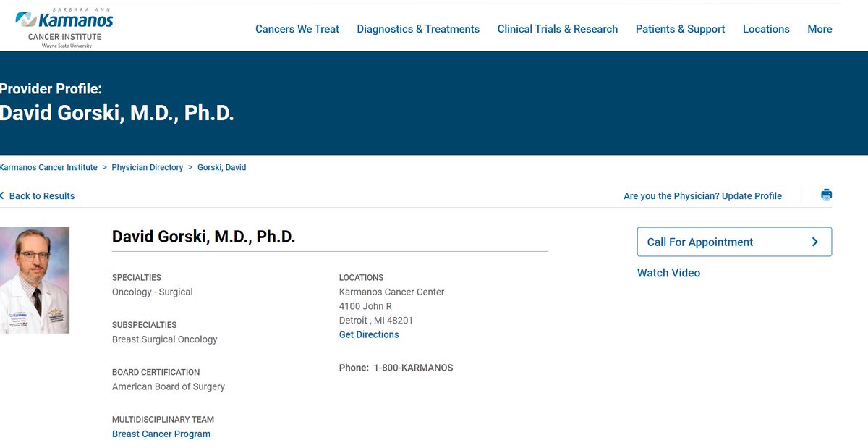Click the SUBSPECIALTIES label

[145, 325]
